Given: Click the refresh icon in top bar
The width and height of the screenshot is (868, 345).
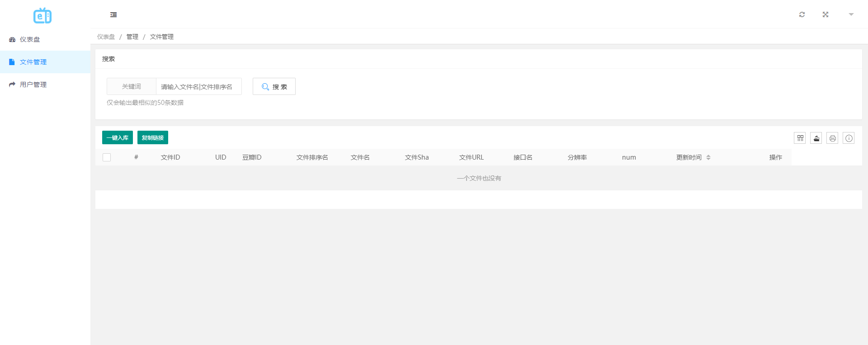Looking at the screenshot, I should (802, 14).
